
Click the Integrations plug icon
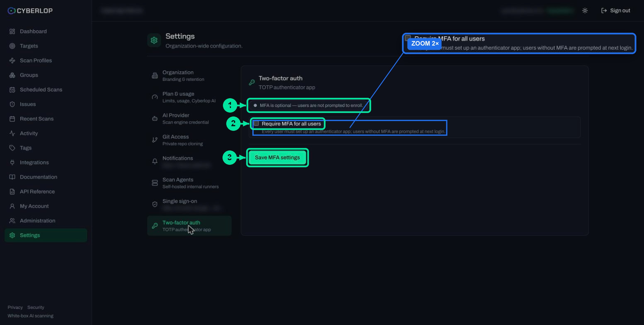click(12, 162)
